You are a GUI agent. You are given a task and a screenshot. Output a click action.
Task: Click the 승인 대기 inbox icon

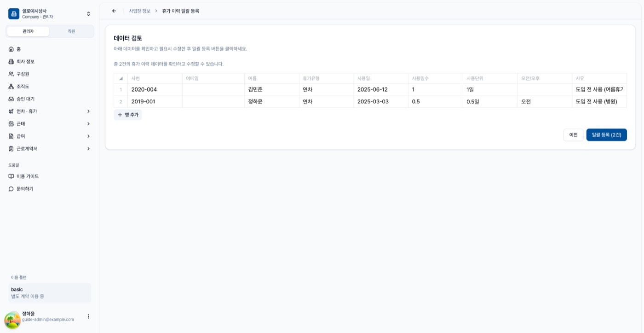[x=11, y=99]
